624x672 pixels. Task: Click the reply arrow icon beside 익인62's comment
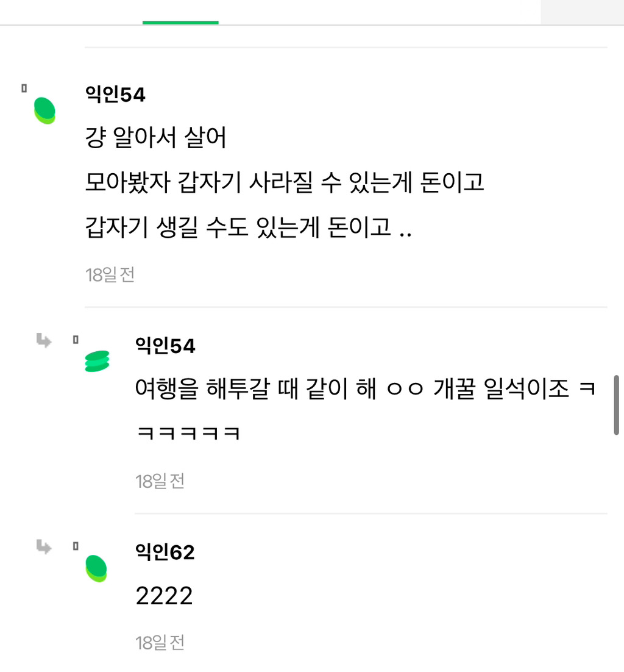pyautogui.click(x=43, y=547)
